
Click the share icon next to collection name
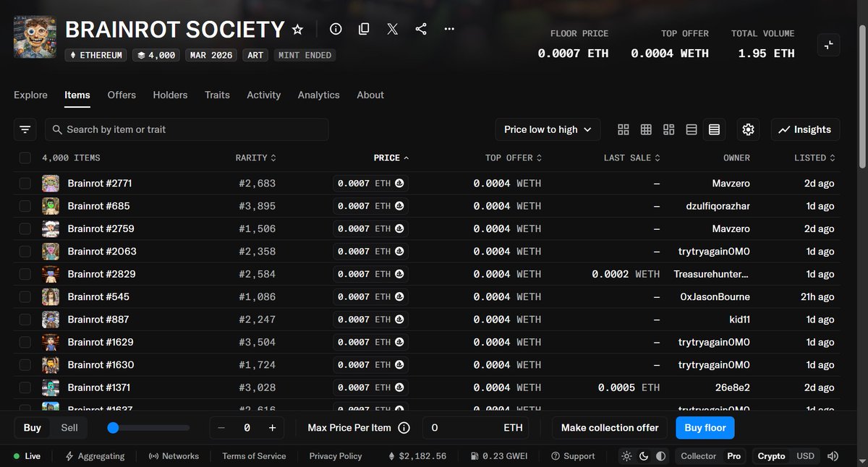(x=420, y=29)
